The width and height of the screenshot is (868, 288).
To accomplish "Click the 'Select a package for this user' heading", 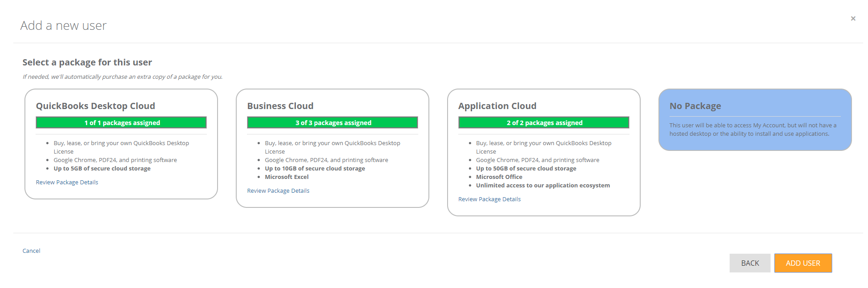I will tap(87, 62).
